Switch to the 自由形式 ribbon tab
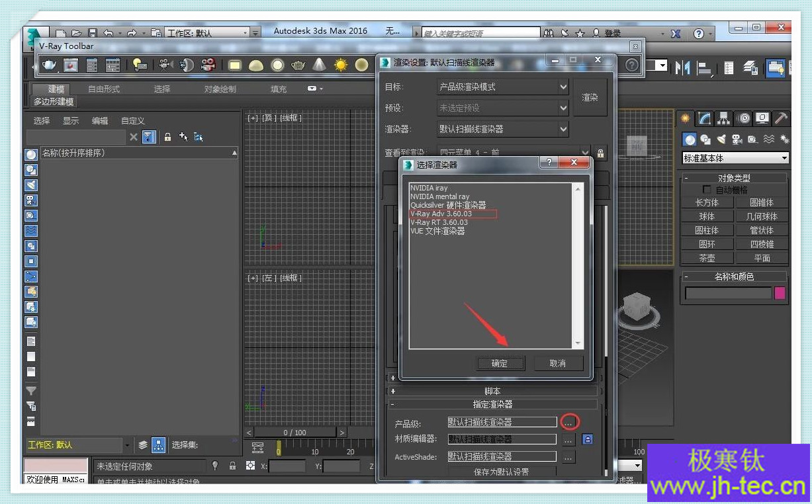The width and height of the screenshot is (812, 504). click(104, 89)
